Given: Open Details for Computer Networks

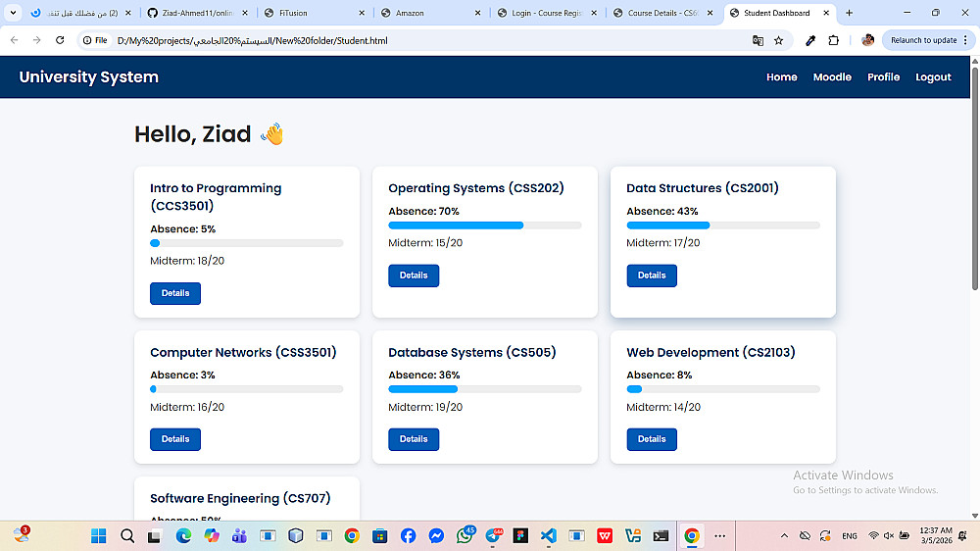Looking at the screenshot, I should pos(175,439).
